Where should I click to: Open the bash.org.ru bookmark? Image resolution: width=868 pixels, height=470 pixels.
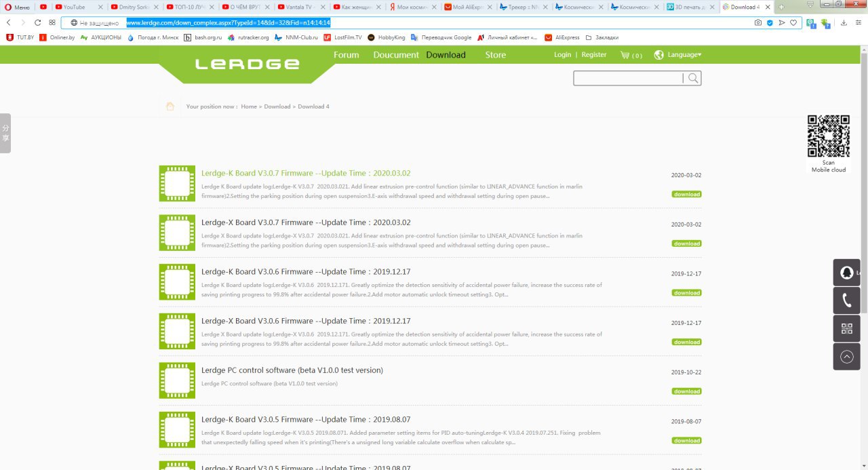[x=203, y=37]
